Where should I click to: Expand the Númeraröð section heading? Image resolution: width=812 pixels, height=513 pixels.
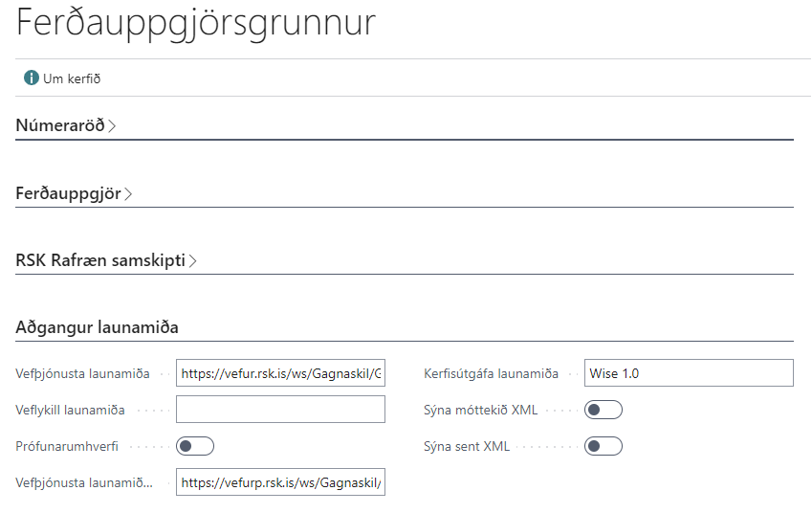(59, 125)
